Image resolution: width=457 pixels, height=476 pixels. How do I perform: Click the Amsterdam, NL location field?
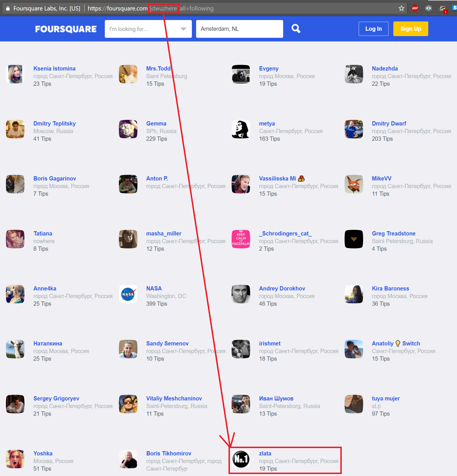(239, 29)
